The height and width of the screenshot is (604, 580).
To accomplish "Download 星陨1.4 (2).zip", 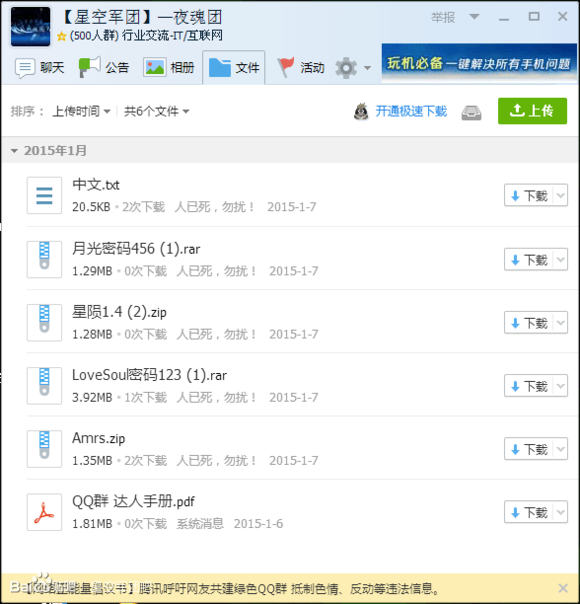I will point(529,322).
